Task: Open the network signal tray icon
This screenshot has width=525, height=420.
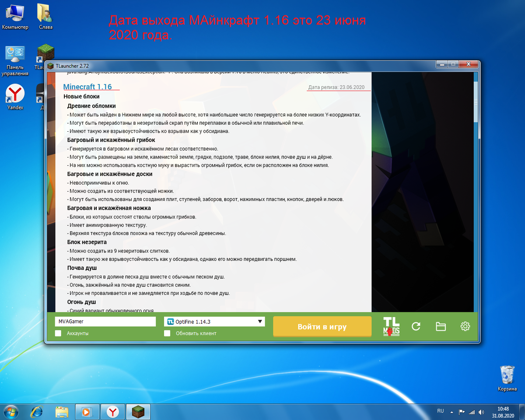Action: click(x=472, y=412)
